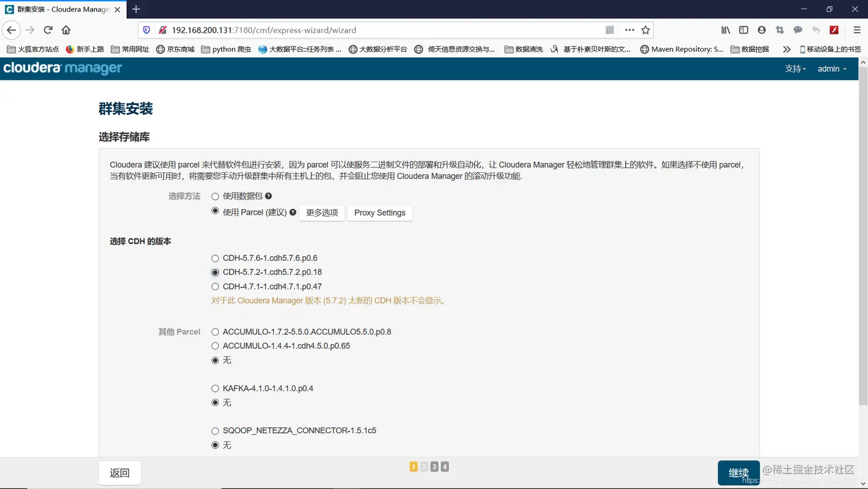Click the undo arrow toolbar icon
This screenshot has height=489, width=868.
pyautogui.click(x=816, y=30)
